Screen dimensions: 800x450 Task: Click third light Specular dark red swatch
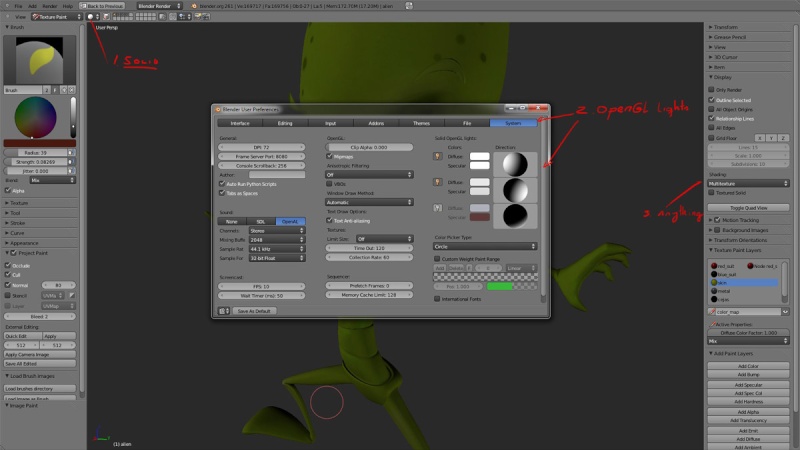[480, 217]
